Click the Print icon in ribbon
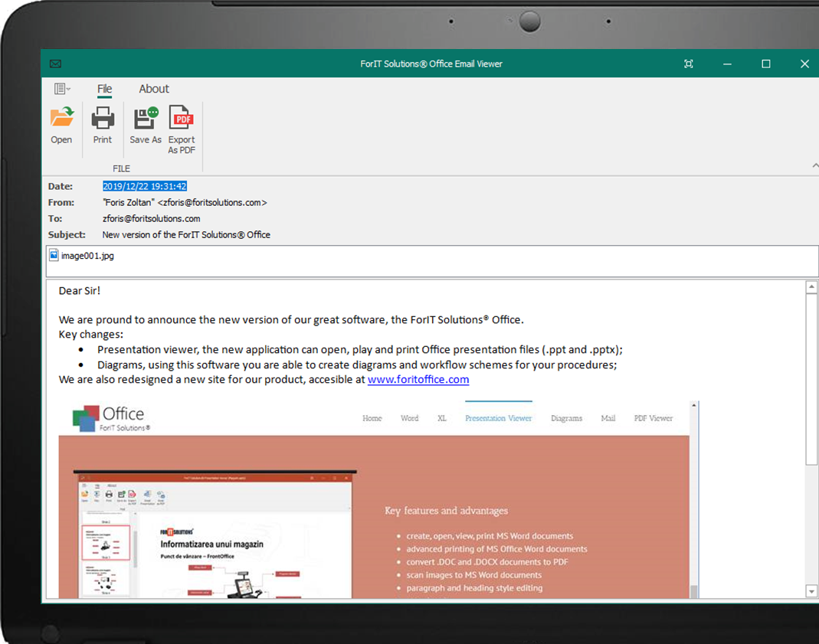This screenshot has height=644, width=819. tap(103, 118)
